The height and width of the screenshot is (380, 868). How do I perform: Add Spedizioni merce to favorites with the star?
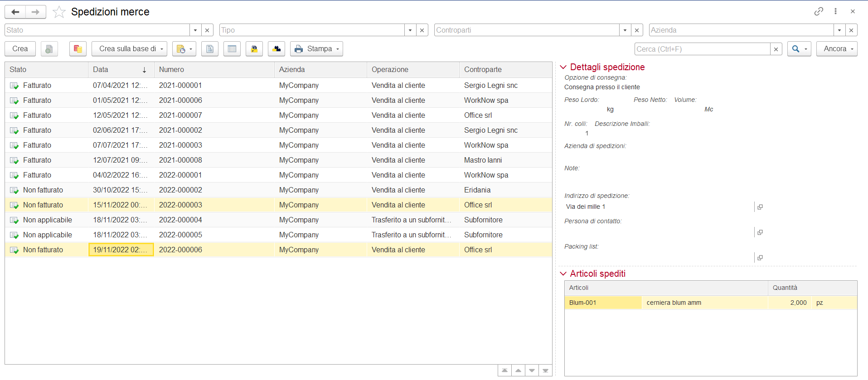(x=59, y=12)
